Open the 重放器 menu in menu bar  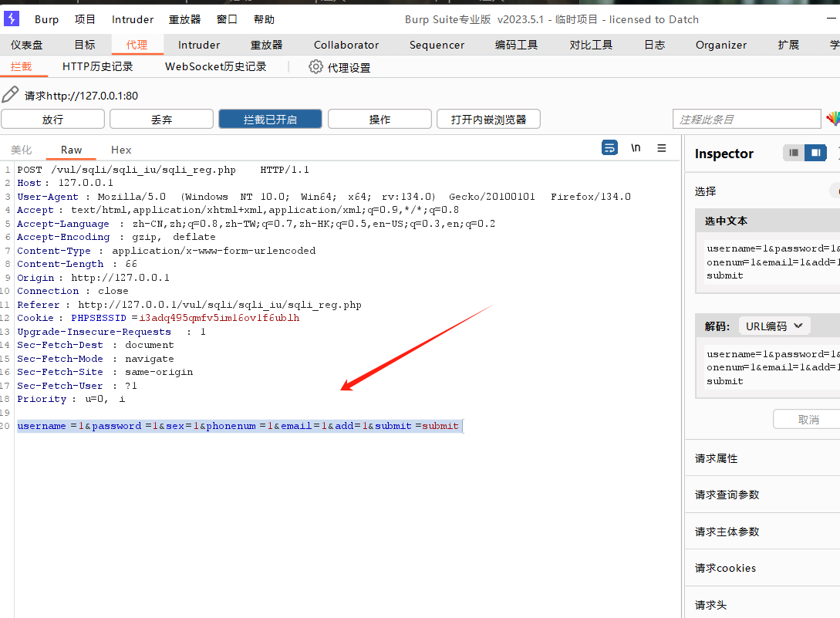coord(185,19)
